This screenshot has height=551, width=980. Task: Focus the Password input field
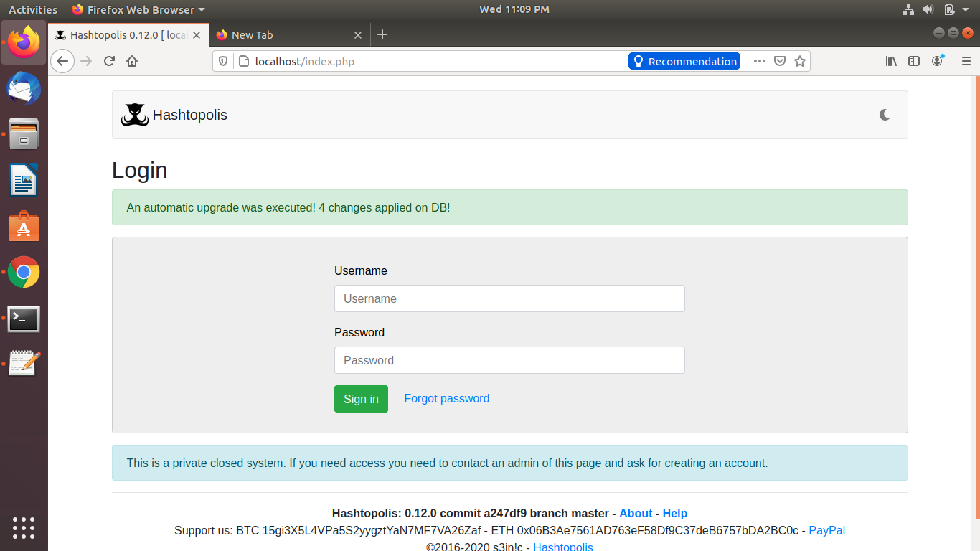509,360
